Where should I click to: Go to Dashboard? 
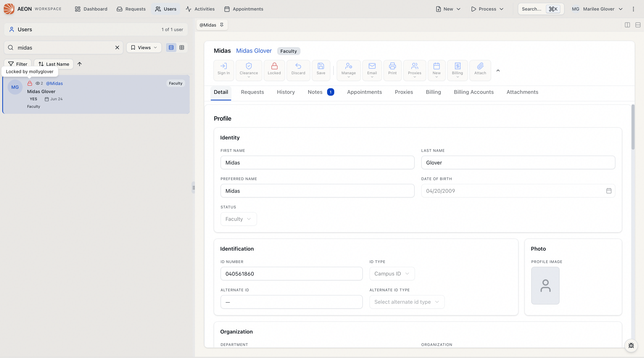(91, 9)
